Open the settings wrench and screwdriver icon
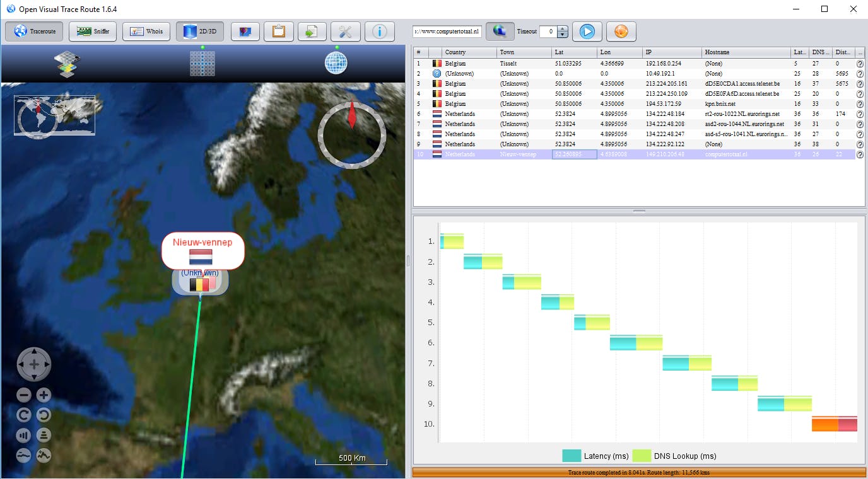 click(345, 32)
